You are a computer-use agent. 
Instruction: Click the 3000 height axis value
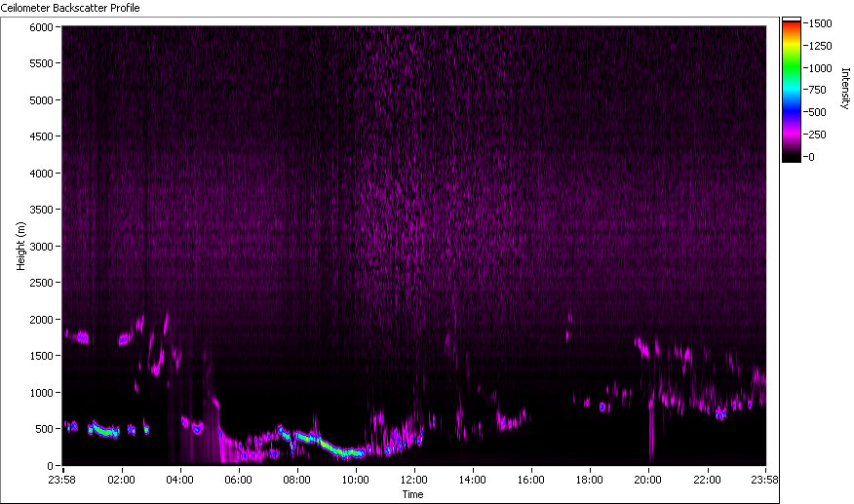[x=41, y=247]
